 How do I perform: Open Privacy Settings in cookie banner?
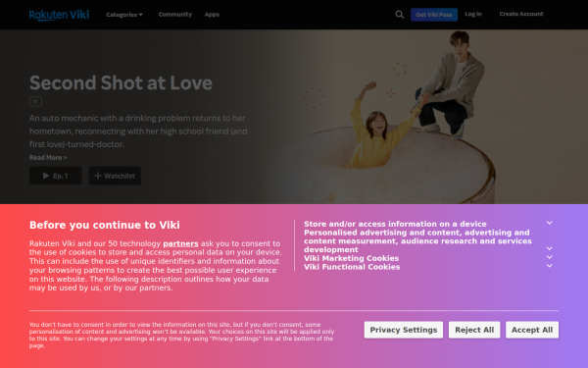(x=404, y=330)
